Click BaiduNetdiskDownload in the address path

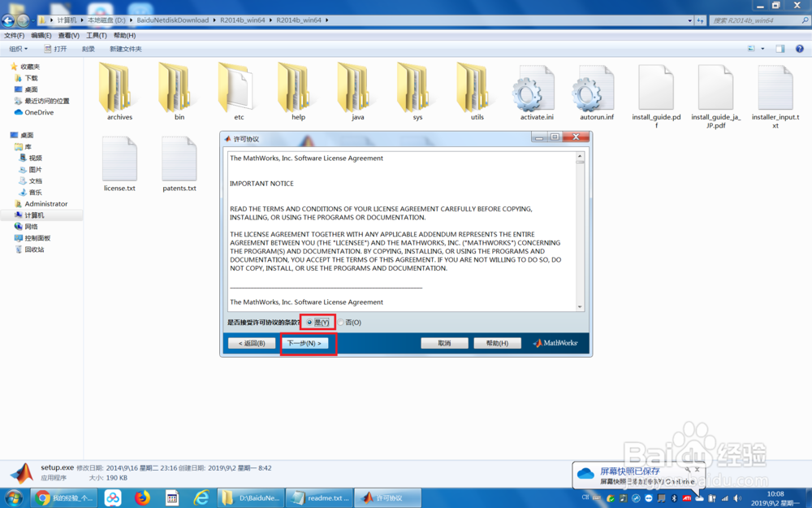click(x=172, y=20)
